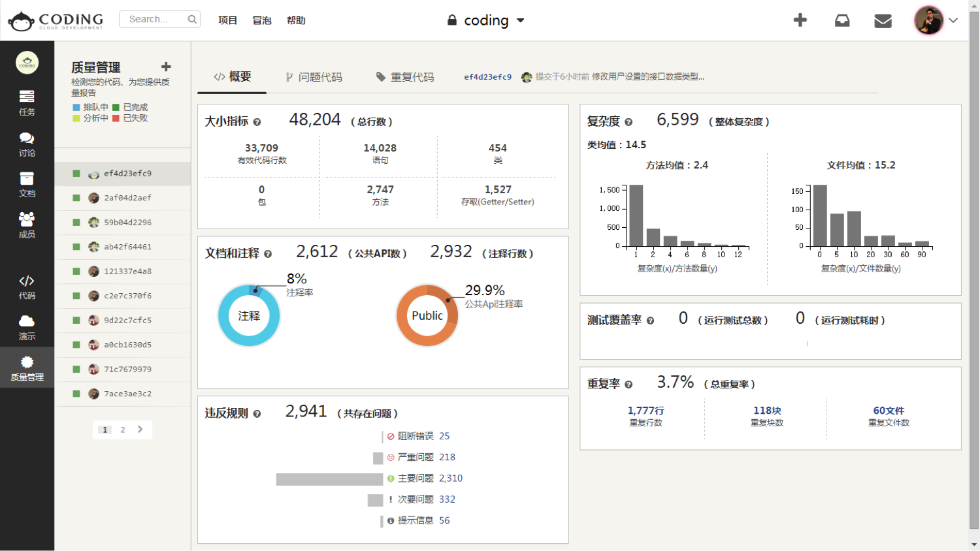
Task: Expand the user avatar menu arrow
Action: click(953, 20)
